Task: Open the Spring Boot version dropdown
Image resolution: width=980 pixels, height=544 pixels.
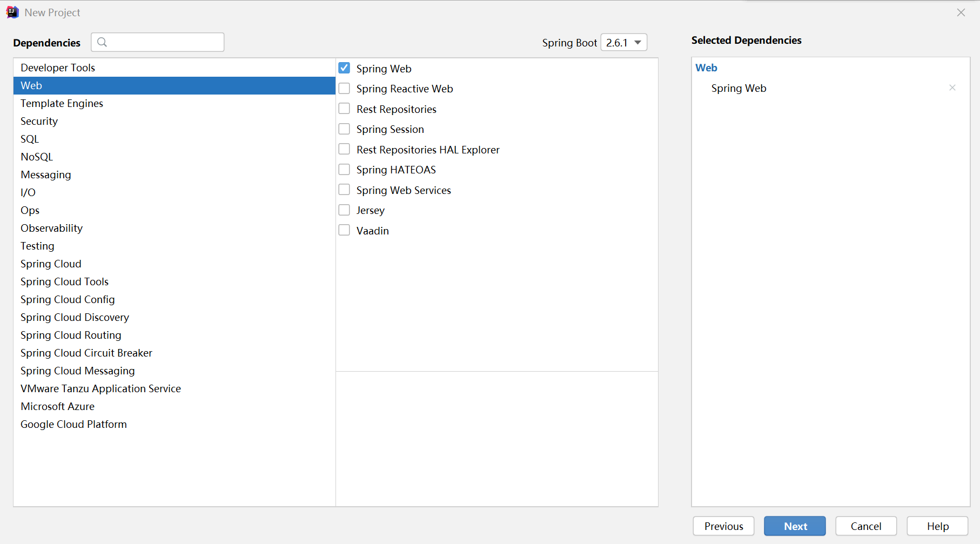Action: point(624,42)
